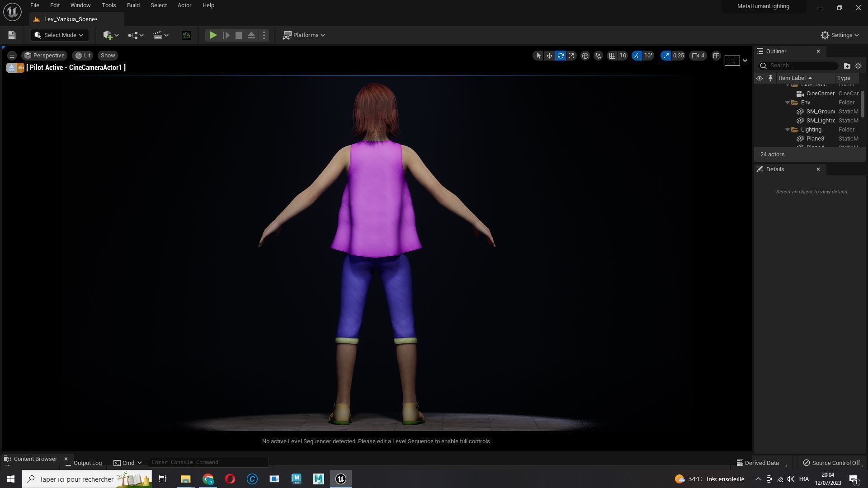868x488 pixels.
Task: Open scale snap value 0,25
Action: click(679, 56)
